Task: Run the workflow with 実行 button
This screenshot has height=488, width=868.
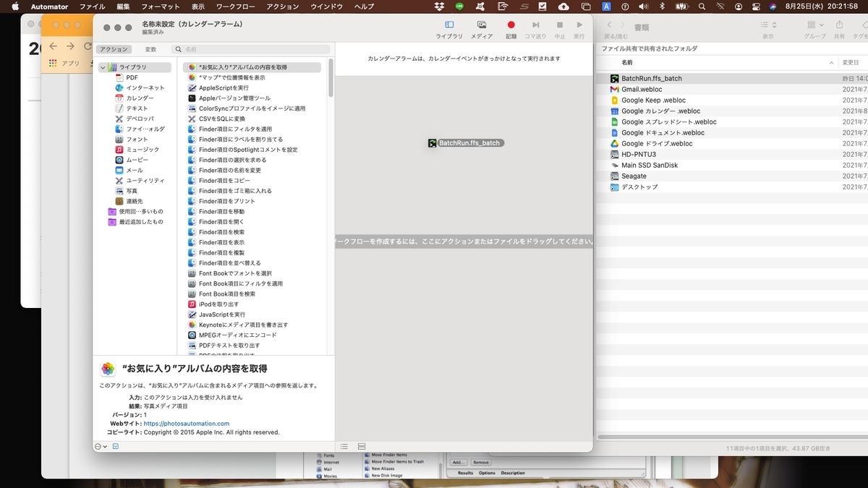Action: pos(579,29)
